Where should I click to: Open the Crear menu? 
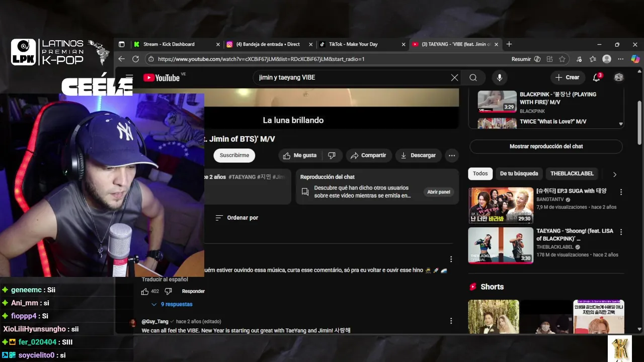tap(567, 77)
